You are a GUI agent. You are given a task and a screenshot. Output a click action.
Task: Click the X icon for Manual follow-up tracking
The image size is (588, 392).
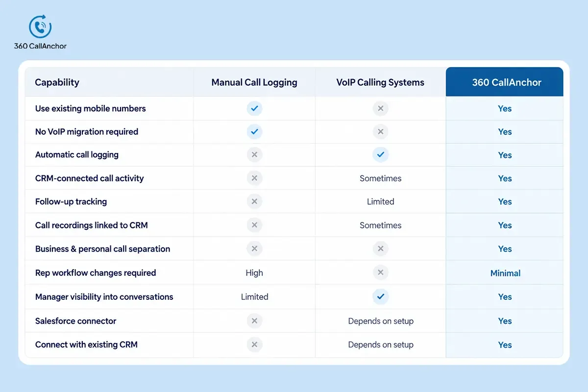[x=254, y=201]
